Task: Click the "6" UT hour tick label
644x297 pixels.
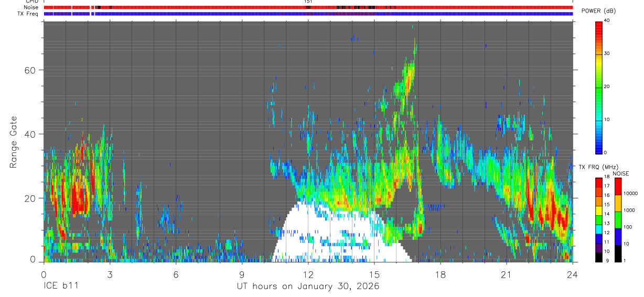Action: (176, 274)
